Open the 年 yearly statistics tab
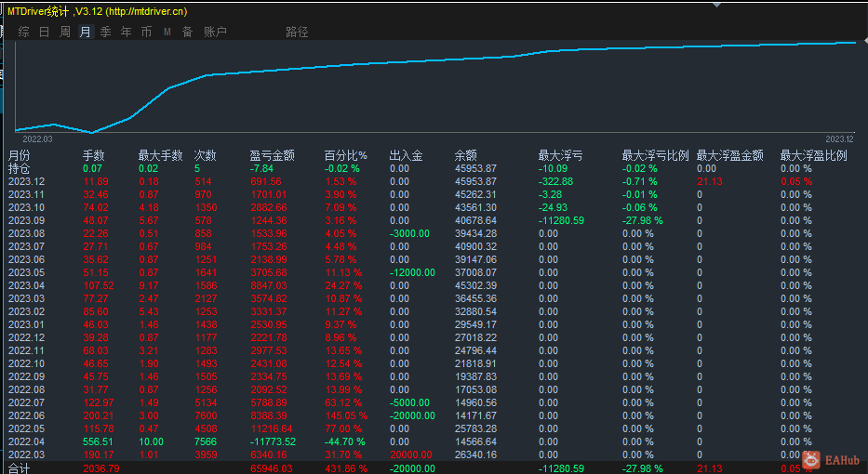 [127, 33]
